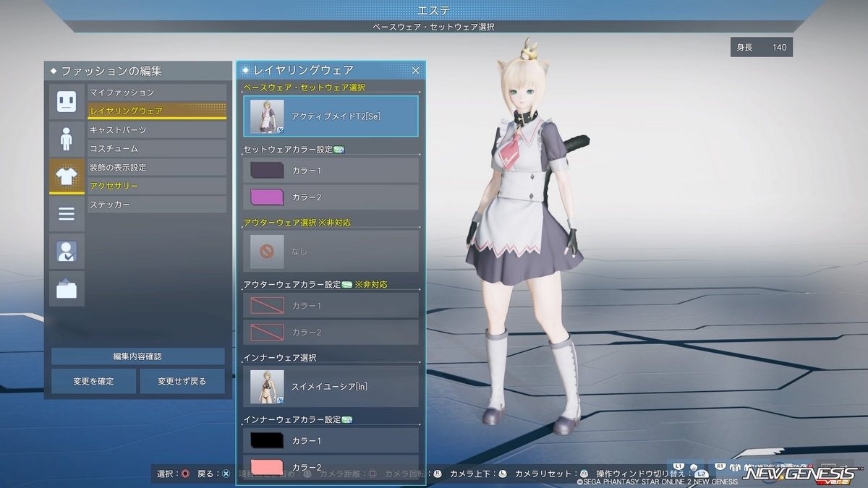Open the character profile check icon
868x488 pixels.
[67, 251]
